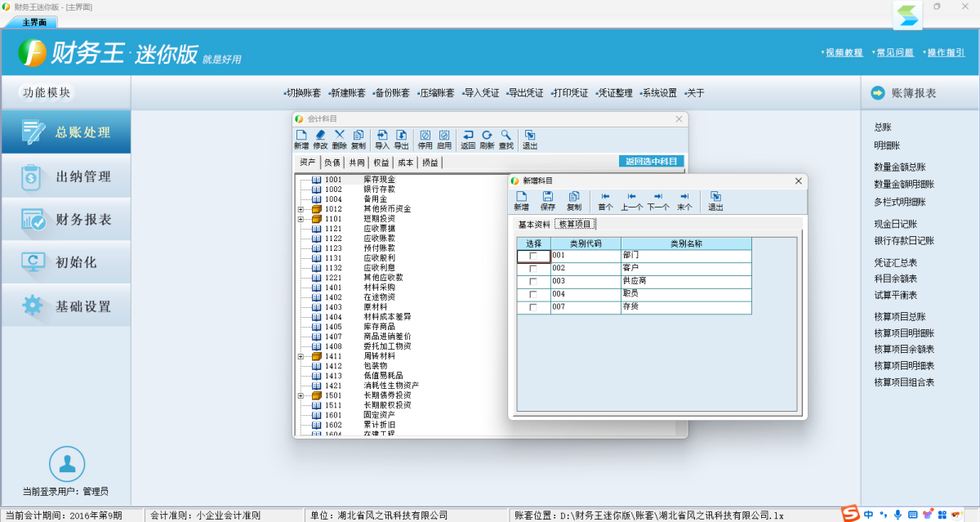This screenshot has height=522, width=980.
Task: Check the box for 001 部门
Action: point(533,257)
